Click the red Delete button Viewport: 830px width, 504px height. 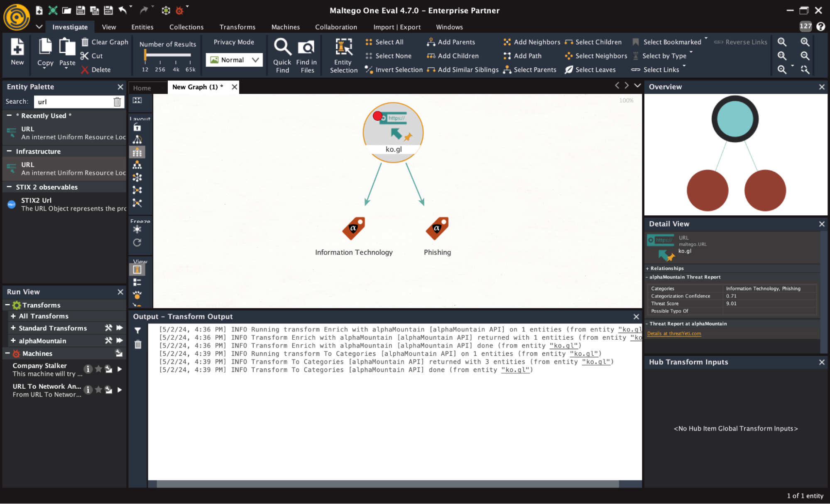pyautogui.click(x=95, y=70)
